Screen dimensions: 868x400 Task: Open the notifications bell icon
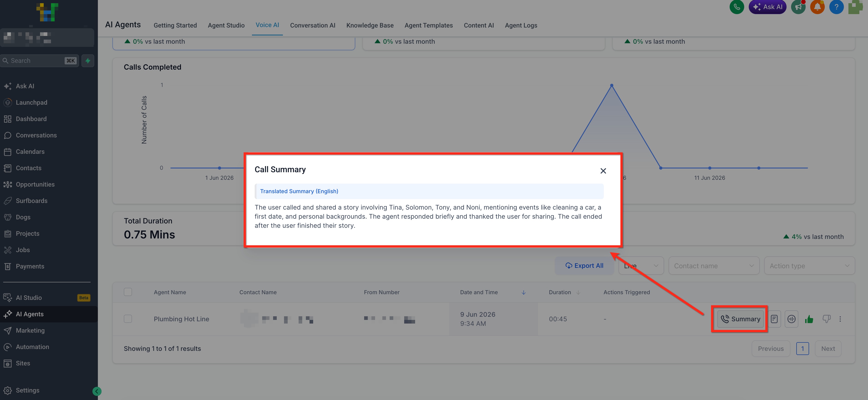tap(817, 7)
